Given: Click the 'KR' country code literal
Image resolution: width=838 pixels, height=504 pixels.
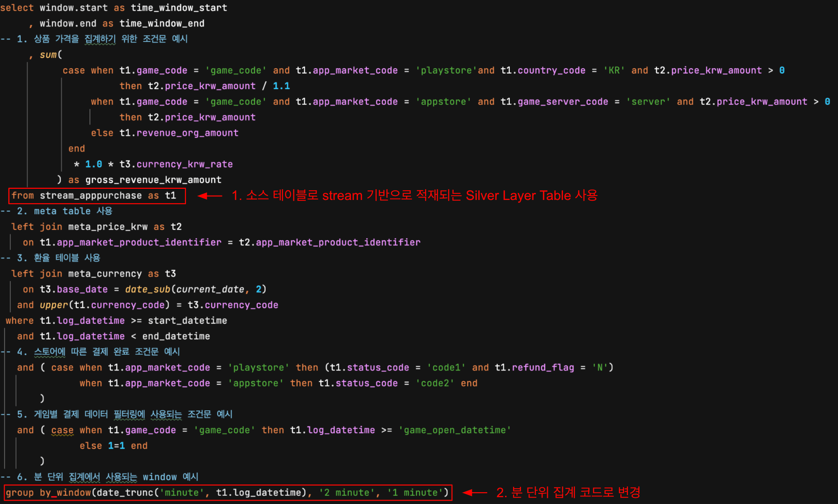Looking at the screenshot, I should 614,70.
